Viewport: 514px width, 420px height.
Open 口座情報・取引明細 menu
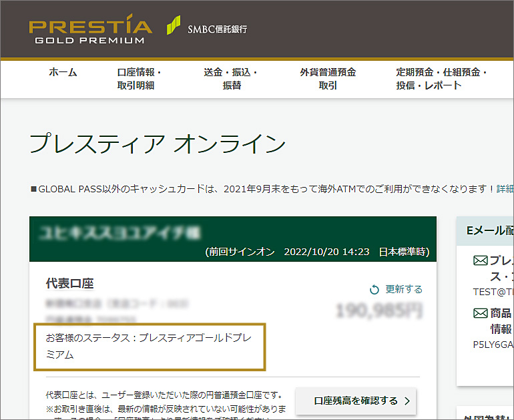coord(140,79)
